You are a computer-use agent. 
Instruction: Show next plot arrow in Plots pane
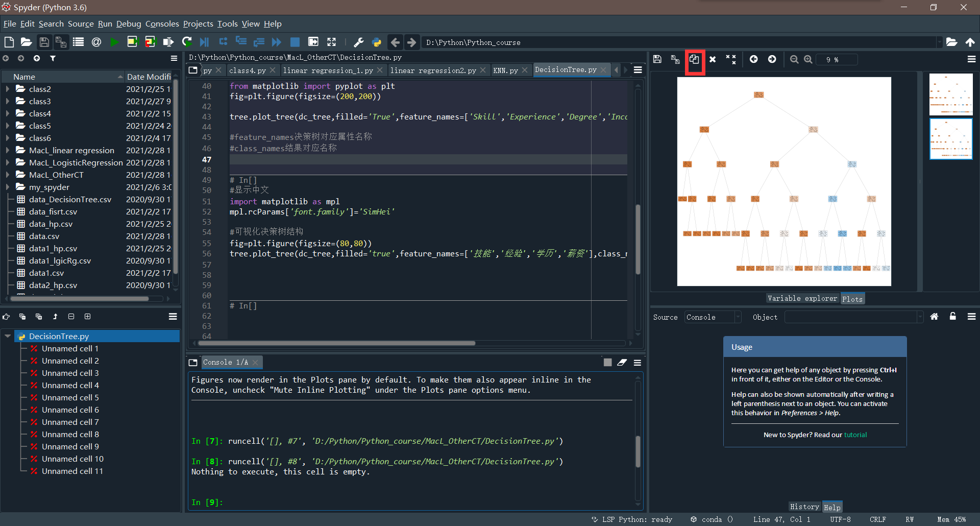772,59
